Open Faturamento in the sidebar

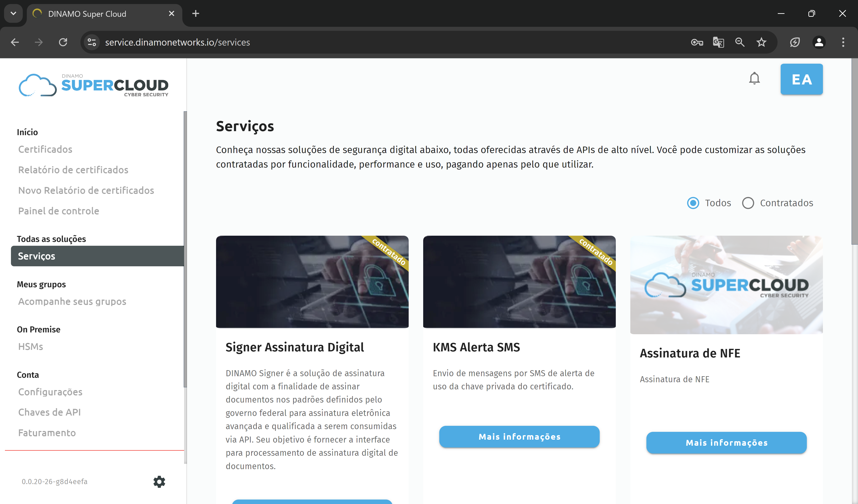pyautogui.click(x=47, y=433)
